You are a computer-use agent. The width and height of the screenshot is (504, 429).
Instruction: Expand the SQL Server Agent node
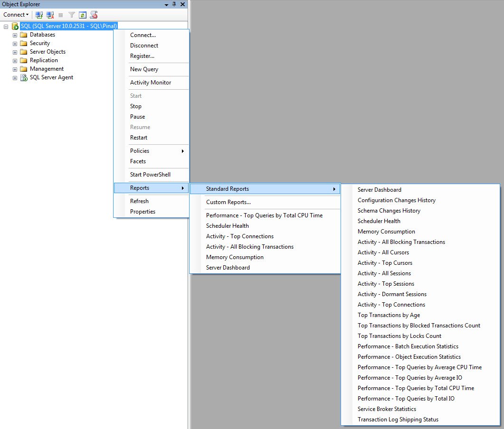[15, 78]
